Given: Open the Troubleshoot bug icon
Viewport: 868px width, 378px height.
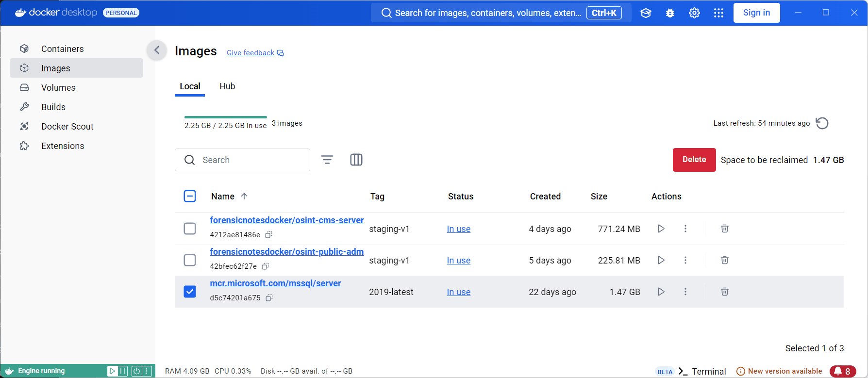Looking at the screenshot, I should [670, 13].
